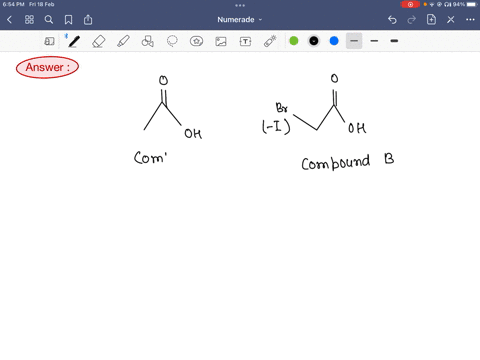Select the Highlighter tool

(x=123, y=41)
